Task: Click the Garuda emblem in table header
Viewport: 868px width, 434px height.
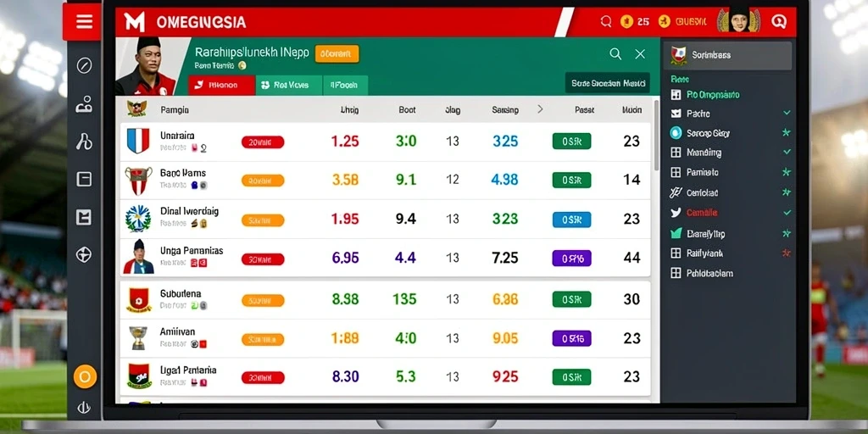Action: 136,108
